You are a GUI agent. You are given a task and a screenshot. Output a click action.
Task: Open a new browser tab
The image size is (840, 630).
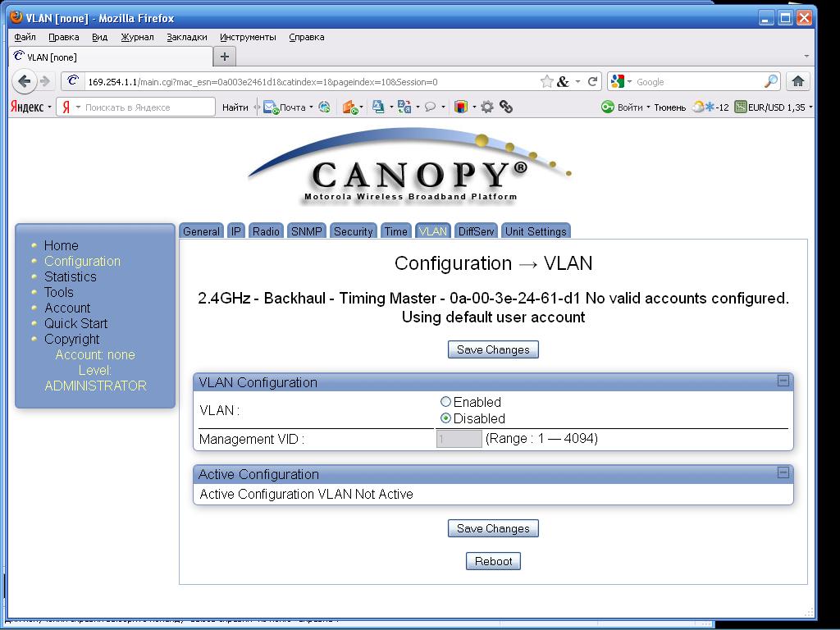(x=225, y=57)
